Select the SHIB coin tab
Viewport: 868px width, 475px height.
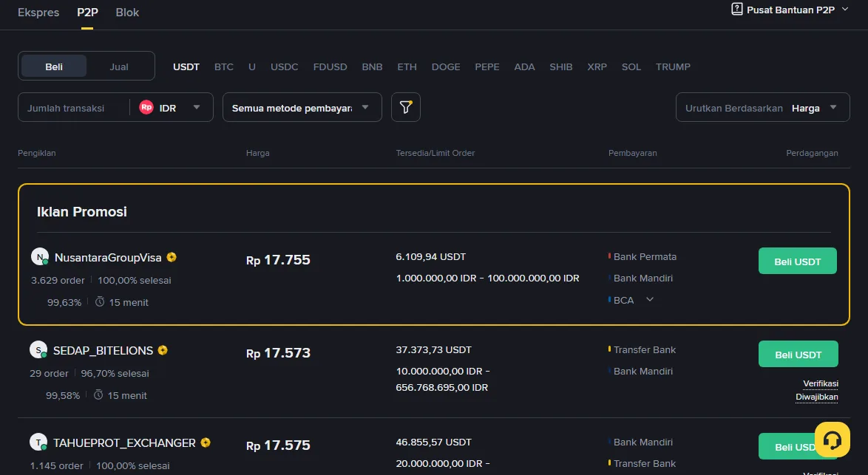coord(560,66)
